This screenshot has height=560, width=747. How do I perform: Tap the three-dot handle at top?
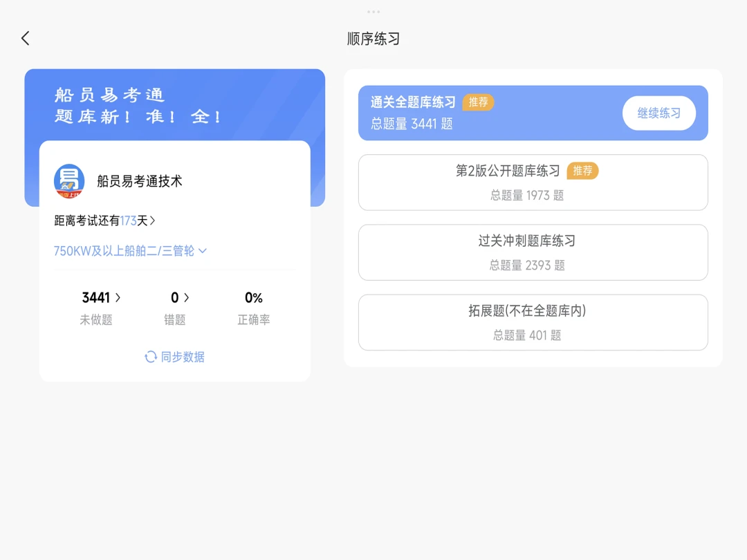tap(373, 12)
